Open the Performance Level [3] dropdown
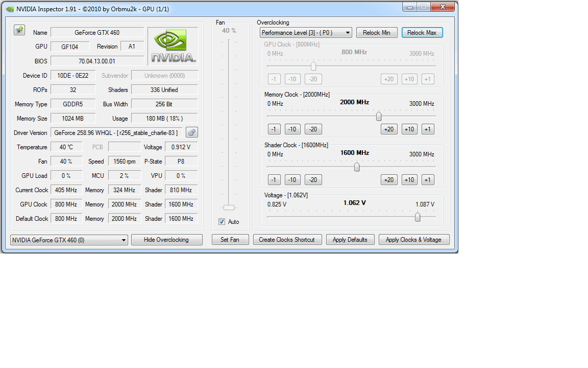Viewport: 588px width, 368px height. click(x=306, y=33)
